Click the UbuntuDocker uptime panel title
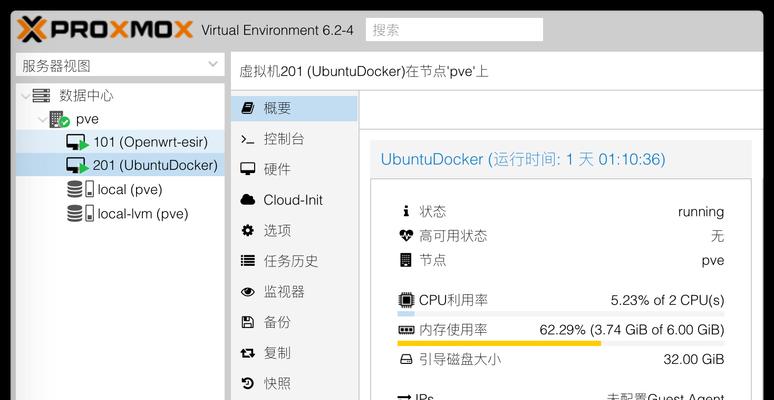The height and width of the screenshot is (400, 774). 523,160
